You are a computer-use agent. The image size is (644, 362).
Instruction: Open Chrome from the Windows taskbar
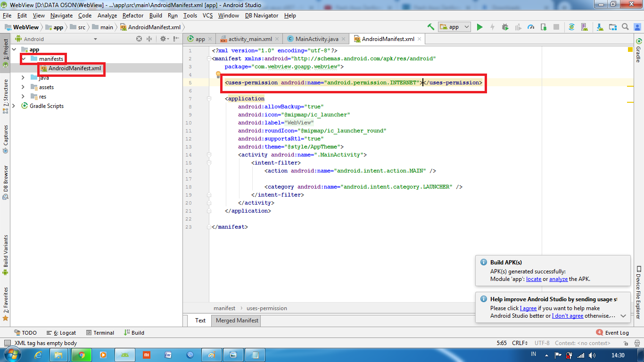tap(82, 355)
